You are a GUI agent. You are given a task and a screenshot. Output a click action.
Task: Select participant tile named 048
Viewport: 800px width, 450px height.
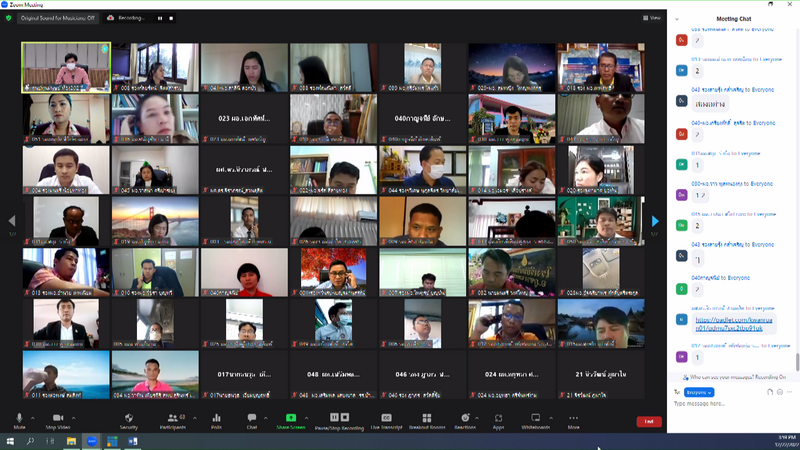pyautogui.click(x=333, y=374)
